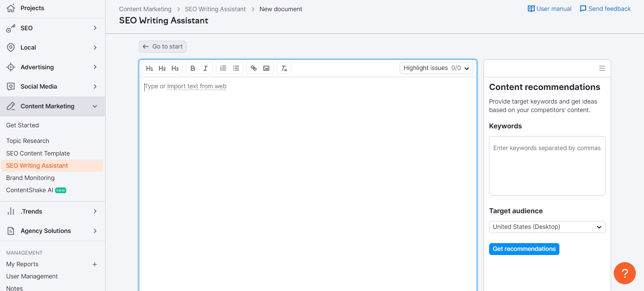This screenshot has height=291, width=644.
Task: Open ContentShake AI tool
Action: point(30,190)
